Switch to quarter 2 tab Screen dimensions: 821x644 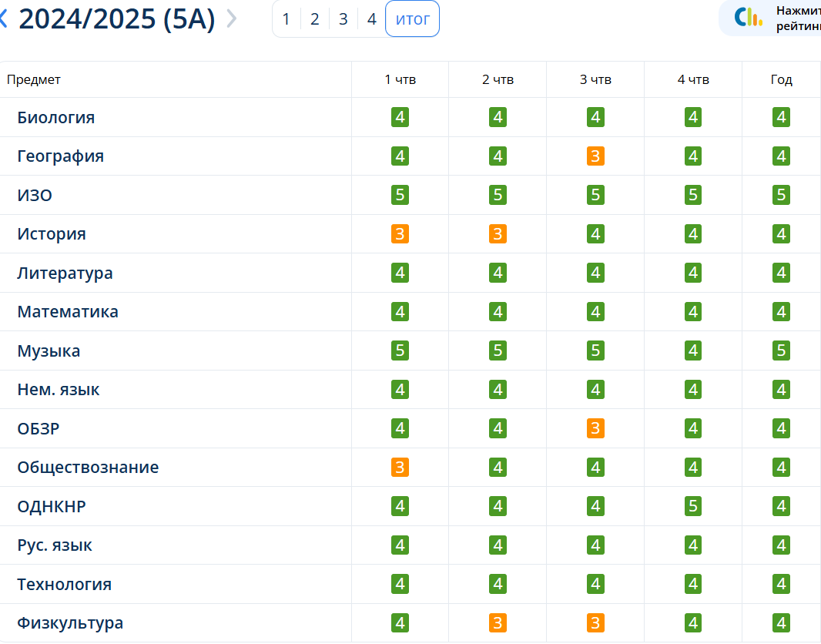(315, 19)
